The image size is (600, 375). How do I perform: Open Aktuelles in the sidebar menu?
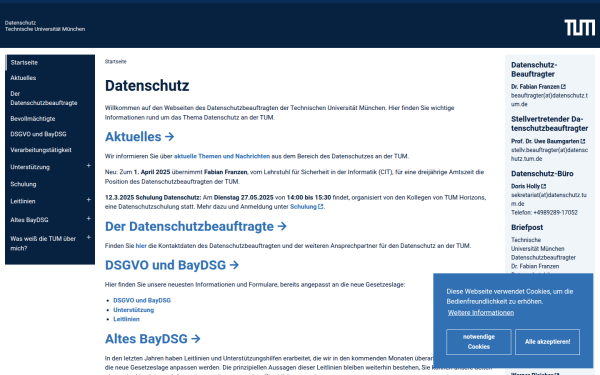tap(50, 78)
